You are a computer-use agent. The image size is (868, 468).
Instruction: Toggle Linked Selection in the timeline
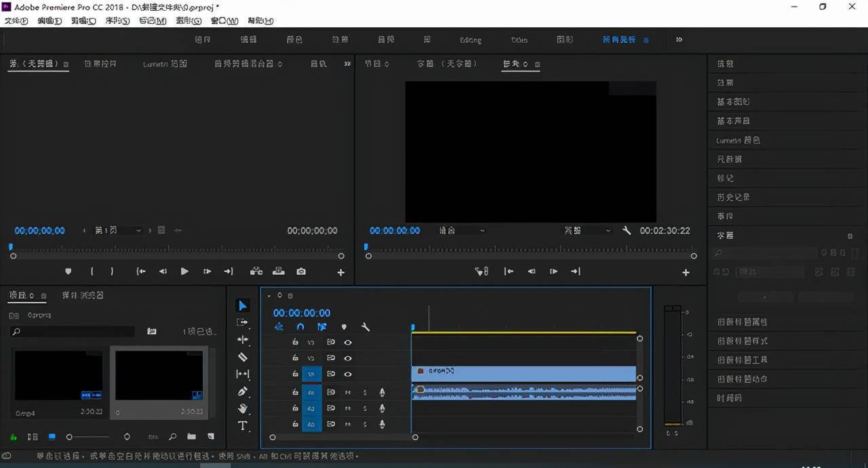click(322, 327)
